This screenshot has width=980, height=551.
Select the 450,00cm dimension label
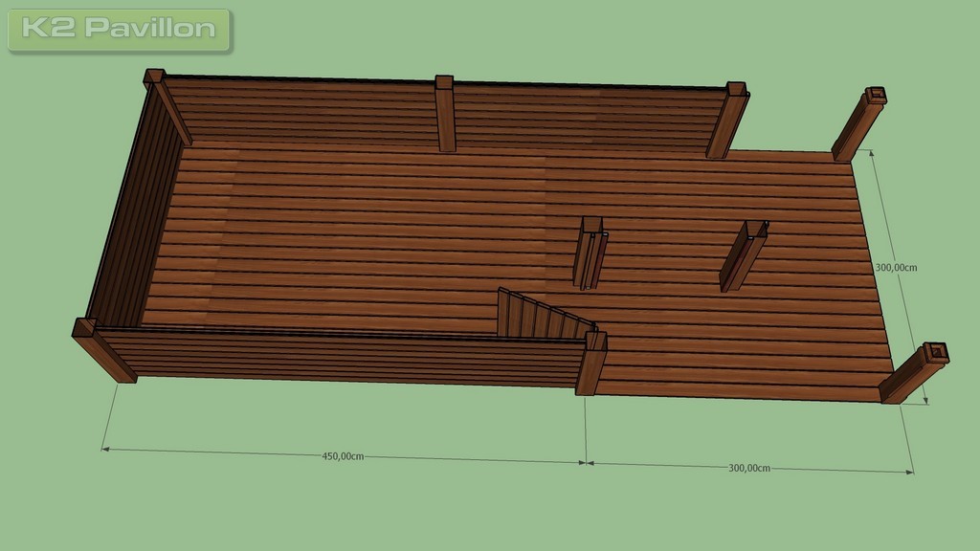(x=343, y=456)
